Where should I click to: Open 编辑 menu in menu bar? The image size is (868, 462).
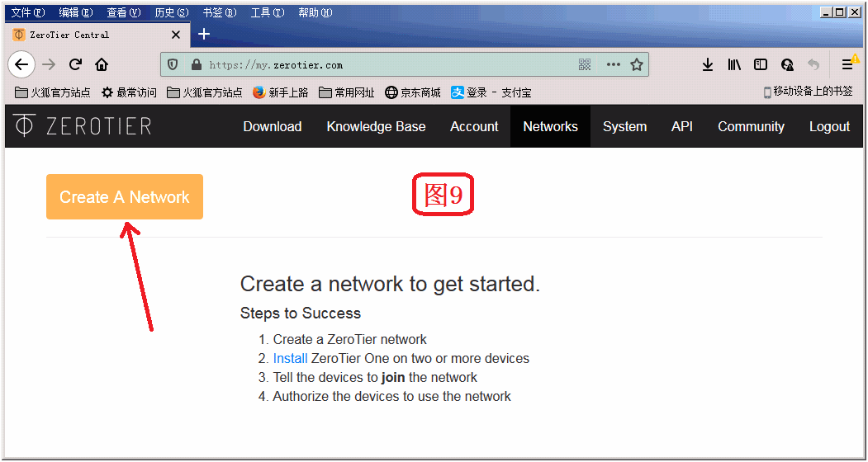[x=76, y=12]
